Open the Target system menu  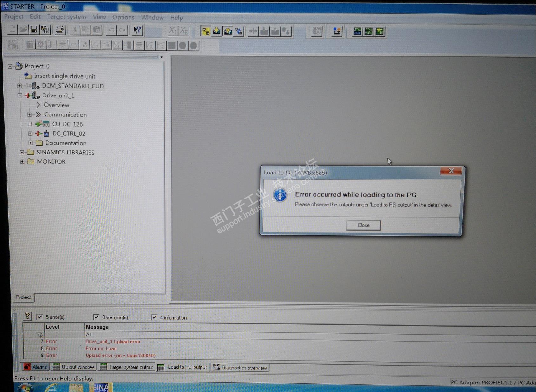(67, 17)
